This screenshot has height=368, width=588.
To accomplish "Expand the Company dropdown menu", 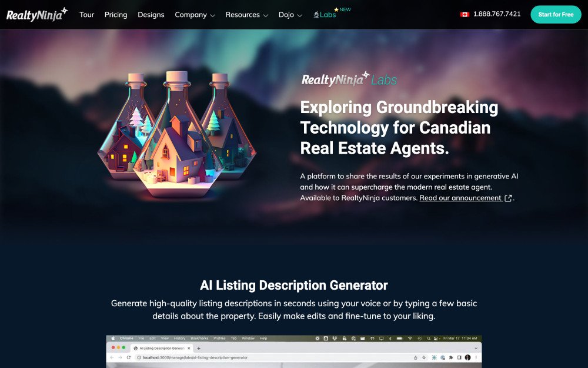I will [x=195, y=15].
